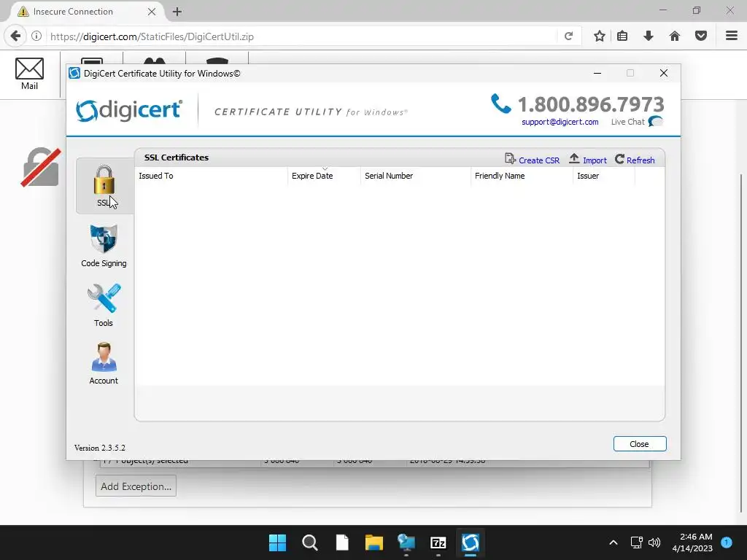Click the site information icon in address bar

pyautogui.click(x=36, y=36)
